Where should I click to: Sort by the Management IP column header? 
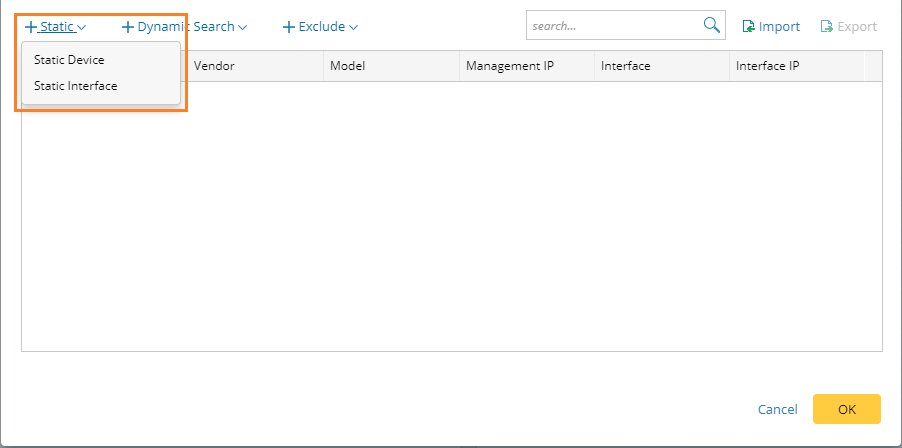(x=510, y=66)
